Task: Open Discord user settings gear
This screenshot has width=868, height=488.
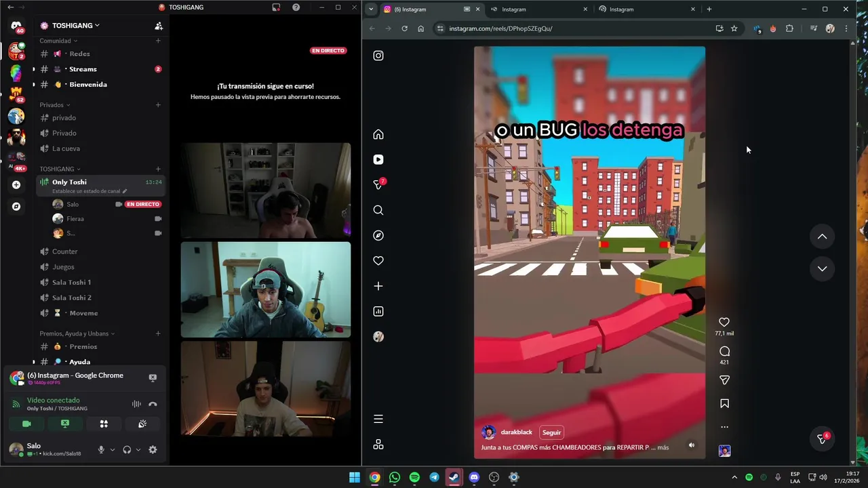Action: 153,449
